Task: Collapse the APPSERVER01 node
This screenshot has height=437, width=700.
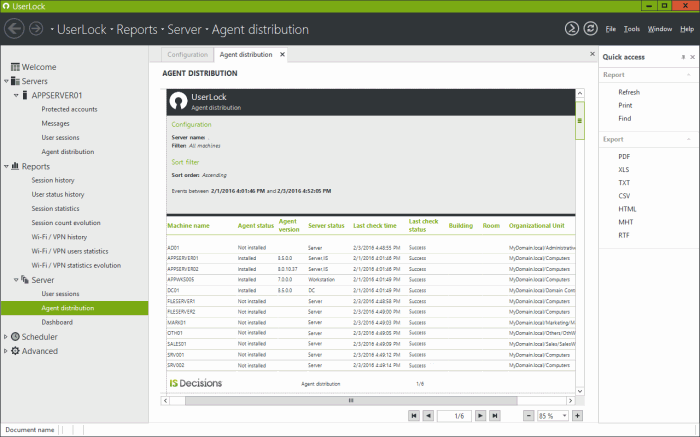Action: point(16,96)
